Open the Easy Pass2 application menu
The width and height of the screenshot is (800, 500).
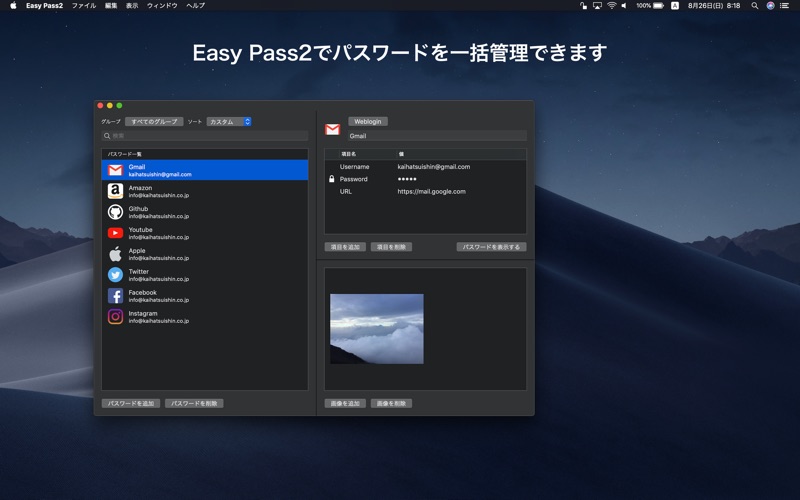(44, 6)
